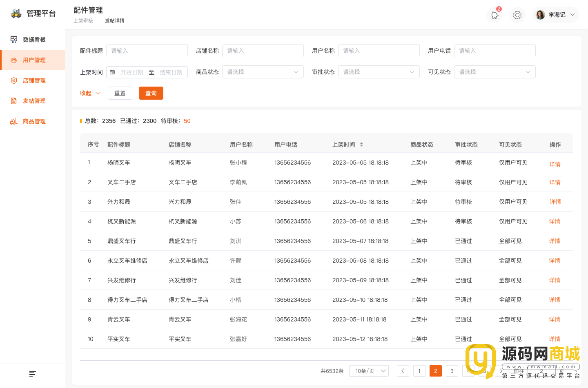Open 数据看板 in the sidebar
Image resolution: width=588 pixels, height=388 pixels.
pyautogui.click(x=34, y=40)
